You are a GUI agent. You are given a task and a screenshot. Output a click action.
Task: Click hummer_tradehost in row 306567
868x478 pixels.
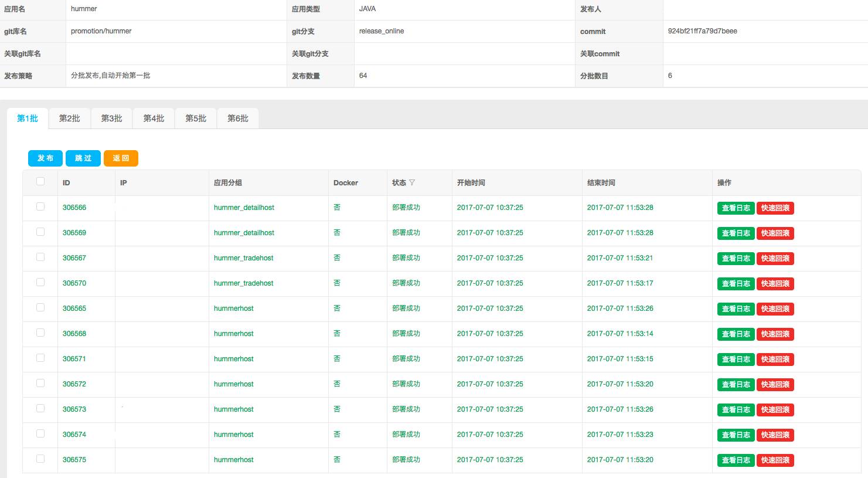[x=243, y=258]
